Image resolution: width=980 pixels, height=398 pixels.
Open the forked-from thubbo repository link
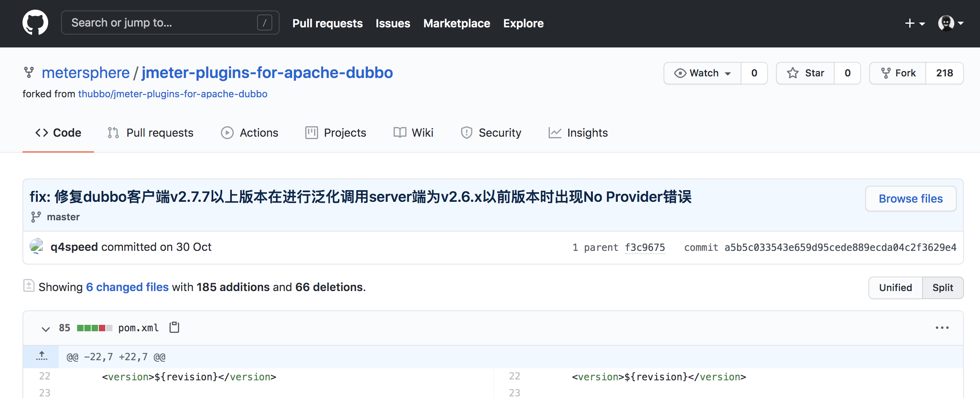coord(173,94)
